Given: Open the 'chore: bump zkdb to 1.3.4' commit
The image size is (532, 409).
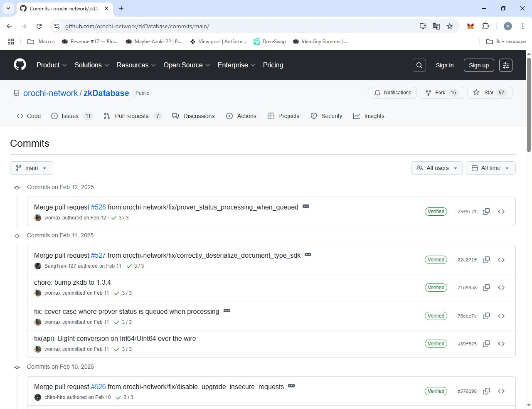Looking at the screenshot, I should [x=72, y=282].
